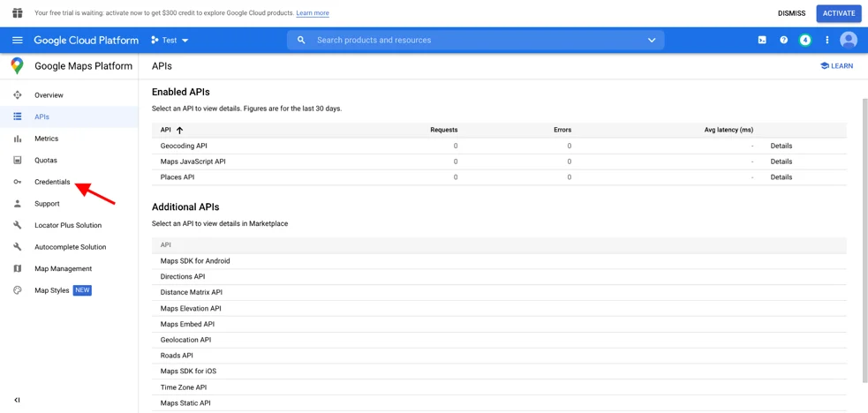Screen dimensions: 868x413
Task: Open Details for Maps JavaScript API
Action: [x=781, y=161]
